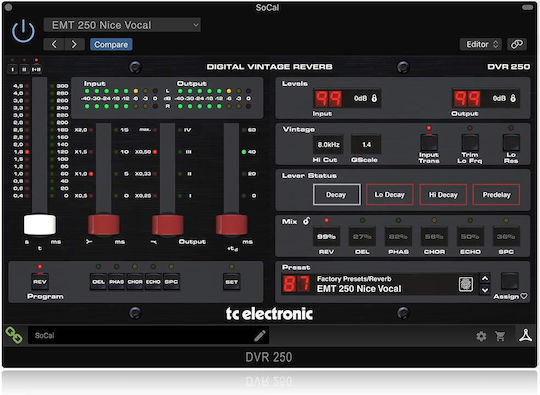Click the red low decay lever
Screen dimensions: 540x395
[x=104, y=224]
